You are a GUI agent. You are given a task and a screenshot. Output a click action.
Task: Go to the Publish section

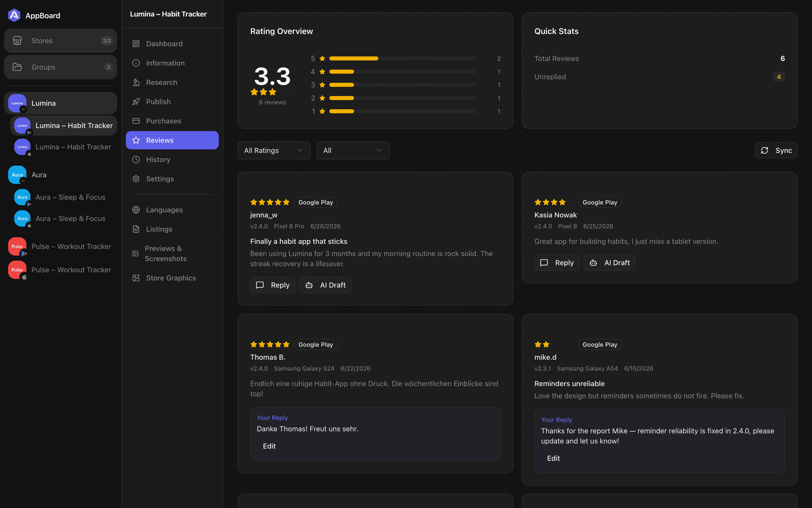pos(172,101)
